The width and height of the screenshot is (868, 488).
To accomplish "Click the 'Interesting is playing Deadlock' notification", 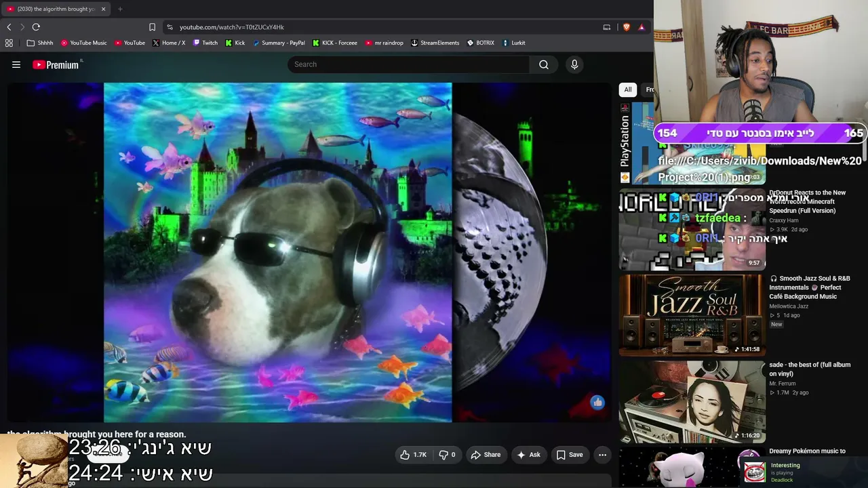I will (804, 472).
